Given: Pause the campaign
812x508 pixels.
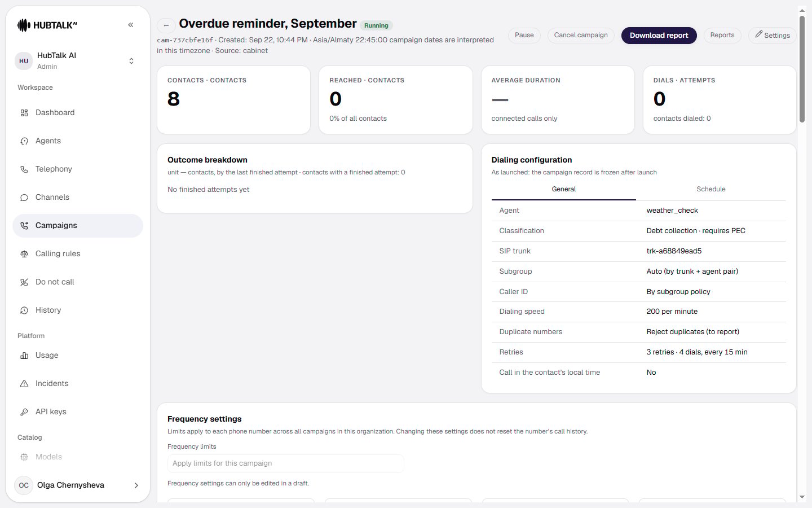Looking at the screenshot, I should coord(524,35).
